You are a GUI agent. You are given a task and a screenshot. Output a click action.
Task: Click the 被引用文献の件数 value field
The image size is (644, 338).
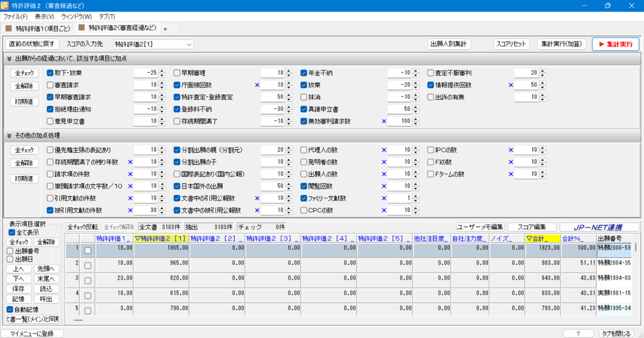coord(146,210)
